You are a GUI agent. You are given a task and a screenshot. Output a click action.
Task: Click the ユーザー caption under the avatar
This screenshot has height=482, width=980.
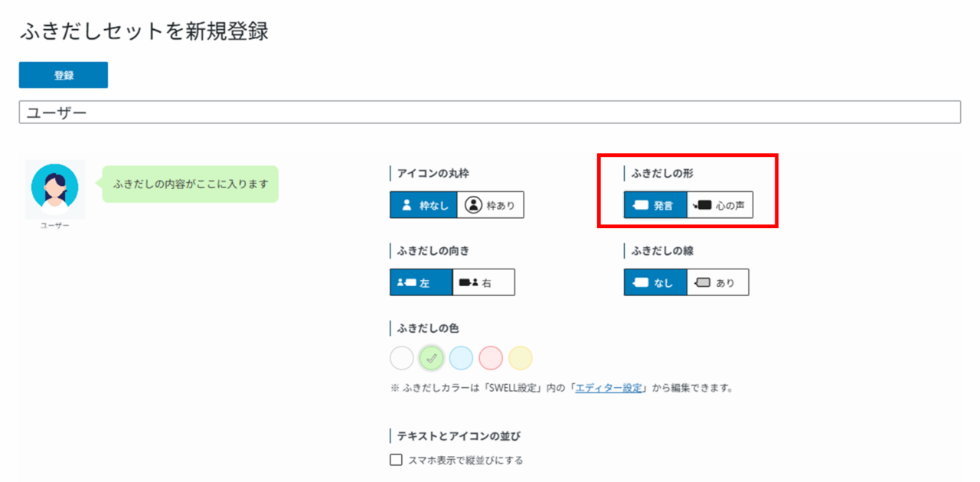tap(54, 226)
